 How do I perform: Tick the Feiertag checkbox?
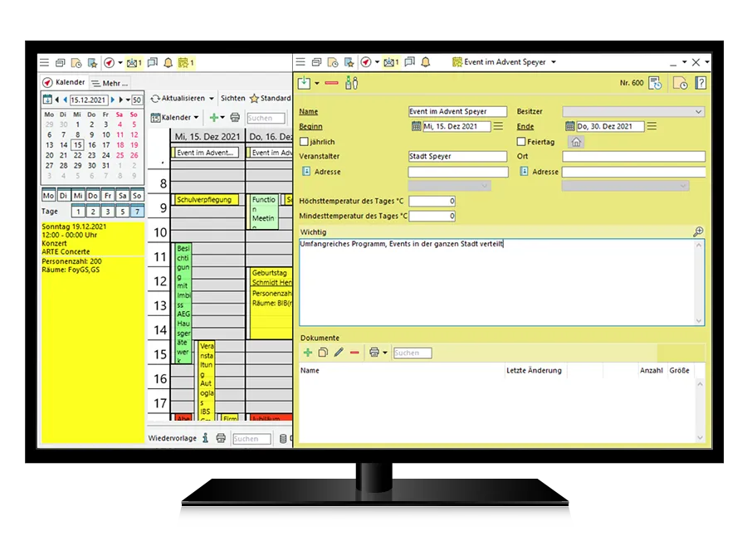521,142
